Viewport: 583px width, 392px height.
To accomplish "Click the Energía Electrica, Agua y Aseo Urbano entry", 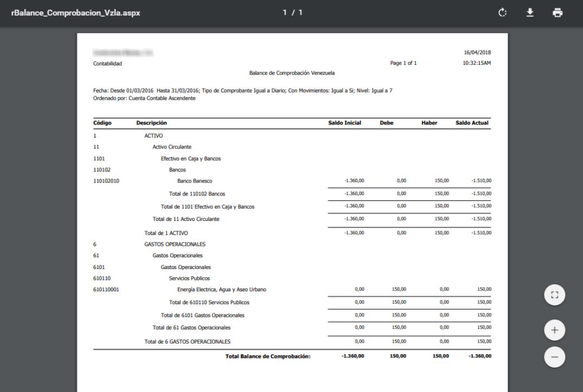I will pos(221,289).
